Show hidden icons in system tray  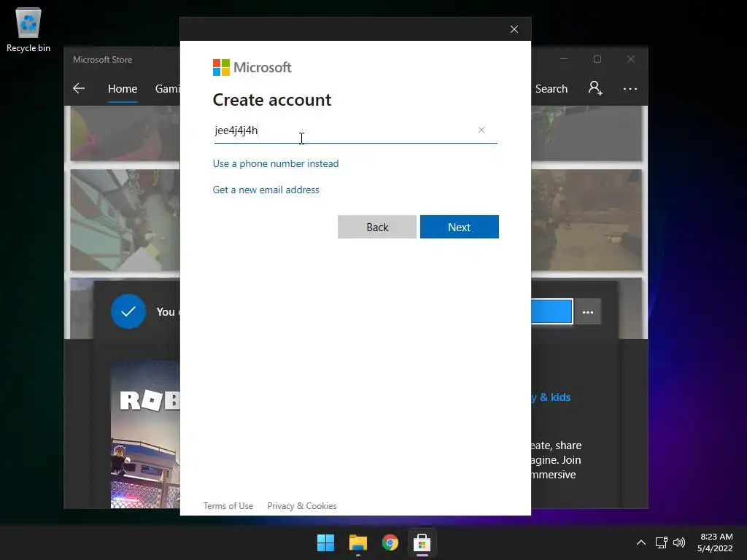641,542
